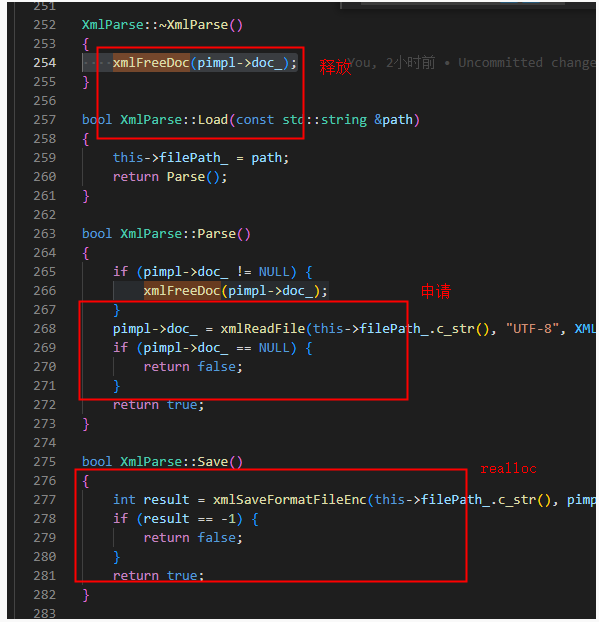This screenshot has width=599, height=622.
Task: Click the red '申请' annotation label
Action: click(x=436, y=291)
